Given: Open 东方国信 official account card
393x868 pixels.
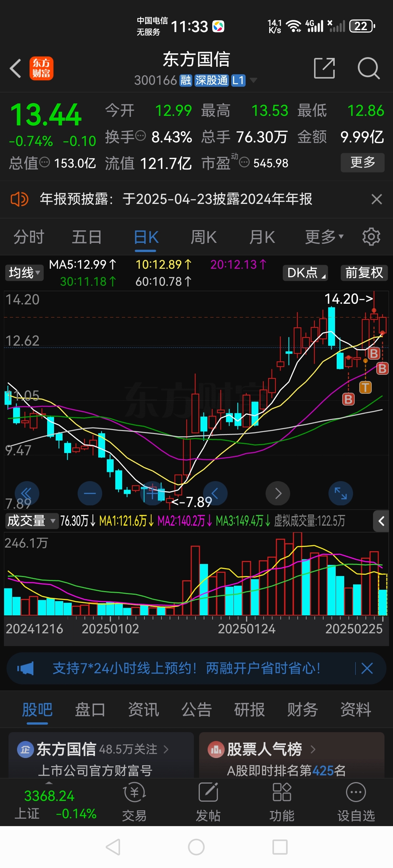Looking at the screenshot, I should [101, 755].
